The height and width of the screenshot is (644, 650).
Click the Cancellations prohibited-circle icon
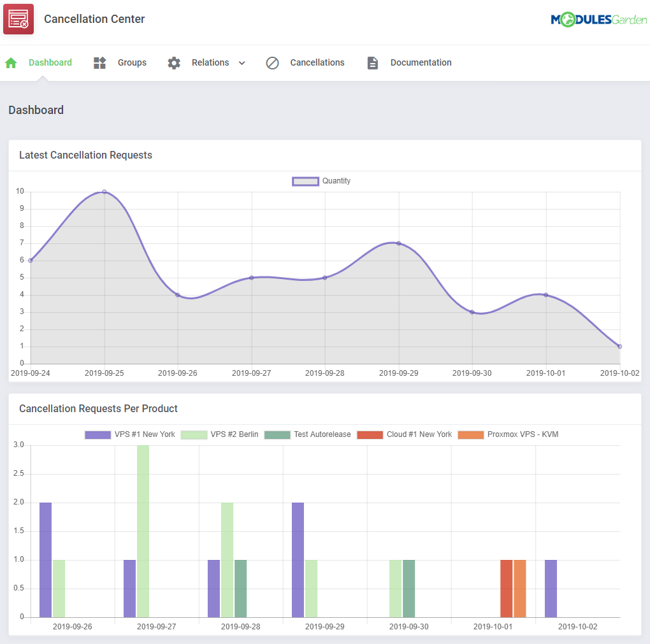pos(272,63)
